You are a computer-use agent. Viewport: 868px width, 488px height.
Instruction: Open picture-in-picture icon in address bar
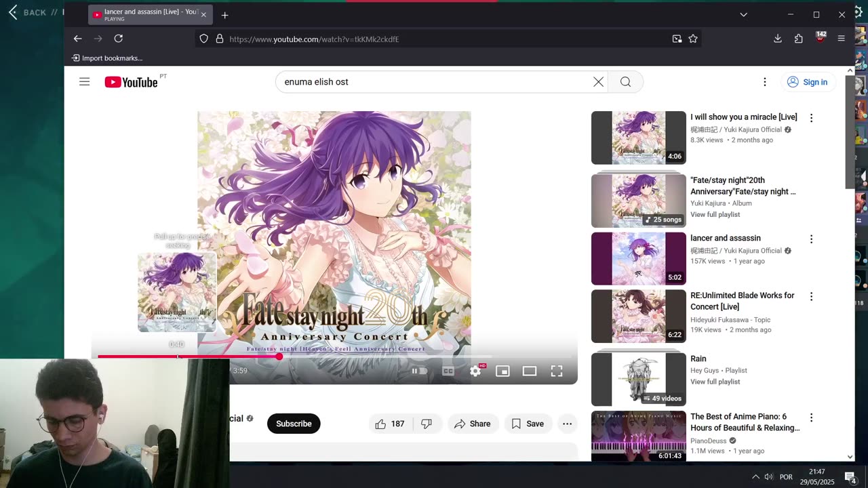(677, 39)
